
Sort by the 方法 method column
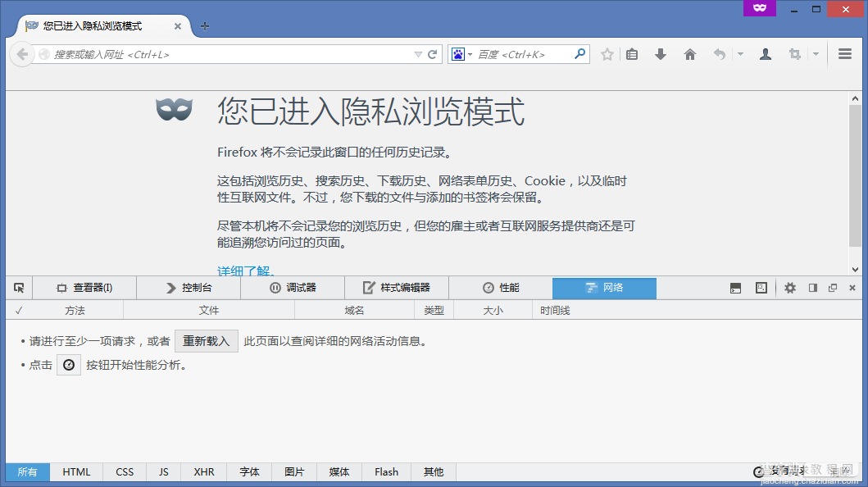(75, 311)
